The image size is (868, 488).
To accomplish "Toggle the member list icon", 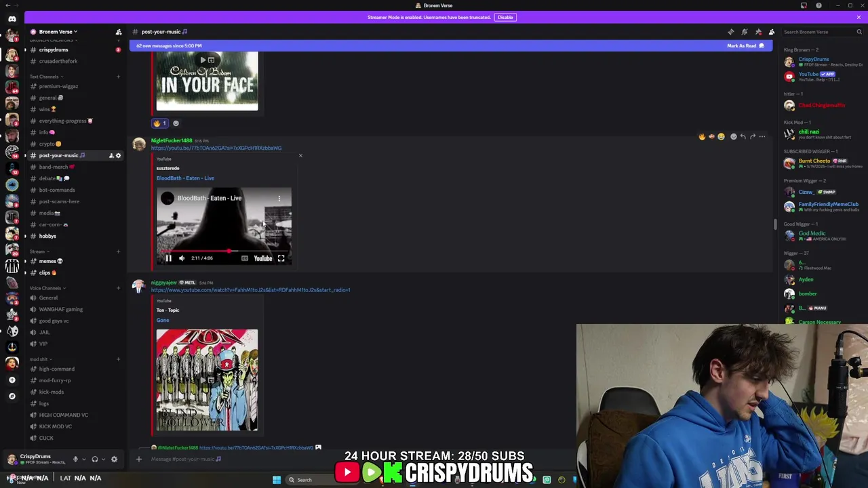I will tap(772, 32).
